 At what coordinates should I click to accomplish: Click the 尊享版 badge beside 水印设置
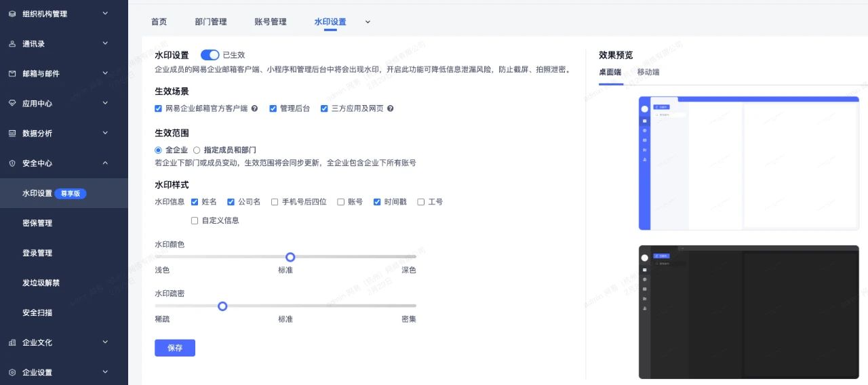click(x=71, y=193)
